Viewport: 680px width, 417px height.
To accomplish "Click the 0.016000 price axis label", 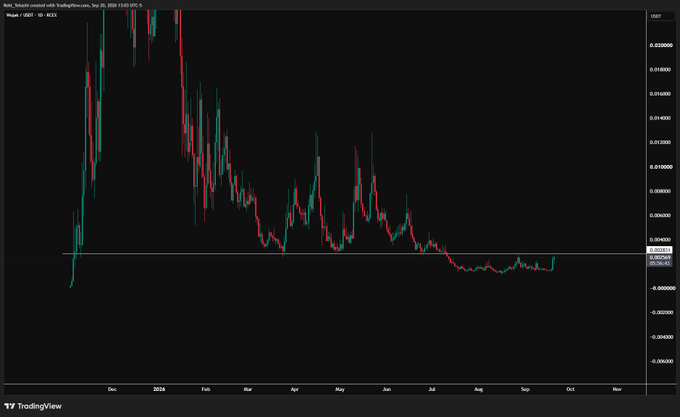I will coord(661,94).
